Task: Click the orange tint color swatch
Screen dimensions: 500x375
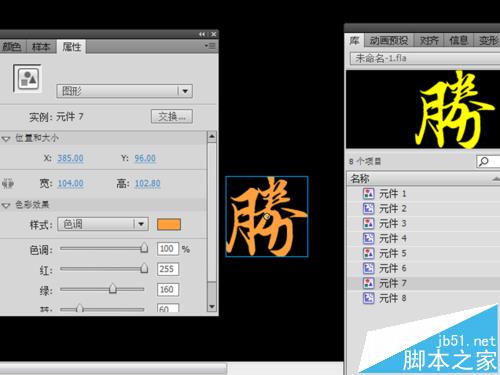Action: click(x=169, y=224)
